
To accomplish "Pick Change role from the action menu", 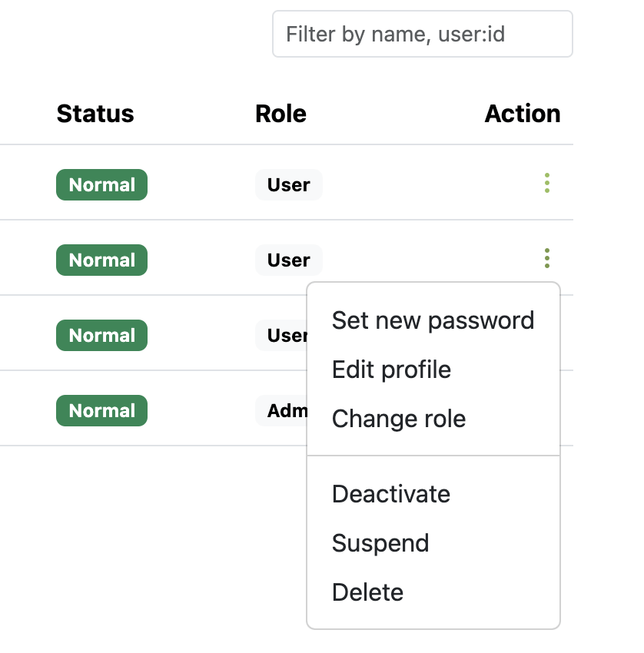I will (x=398, y=419).
